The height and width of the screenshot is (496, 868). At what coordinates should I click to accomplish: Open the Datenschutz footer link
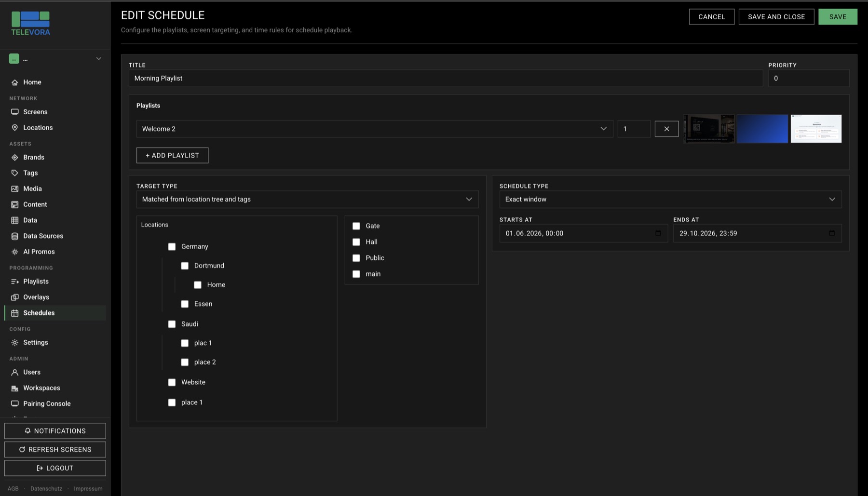[x=46, y=489]
